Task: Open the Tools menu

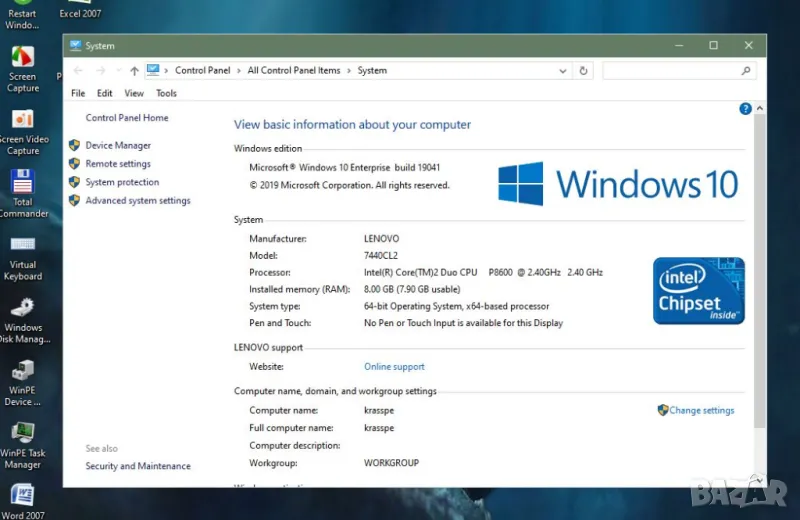Action: click(x=166, y=93)
